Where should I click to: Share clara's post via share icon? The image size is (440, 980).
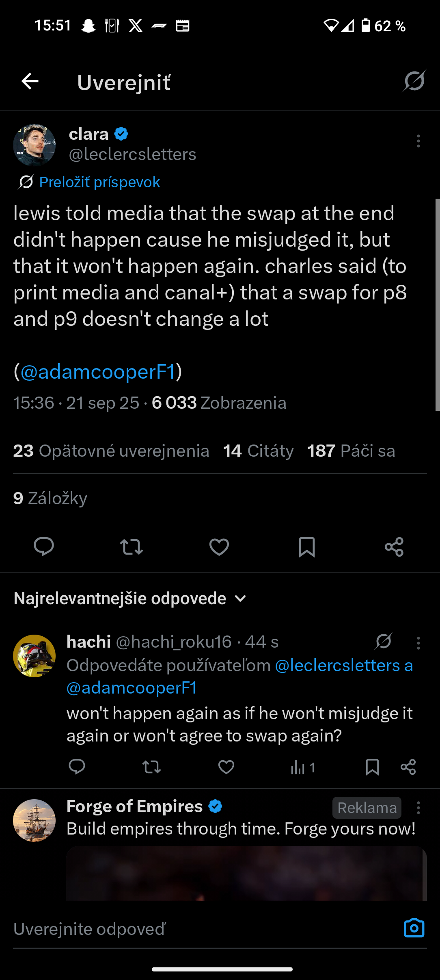click(394, 546)
